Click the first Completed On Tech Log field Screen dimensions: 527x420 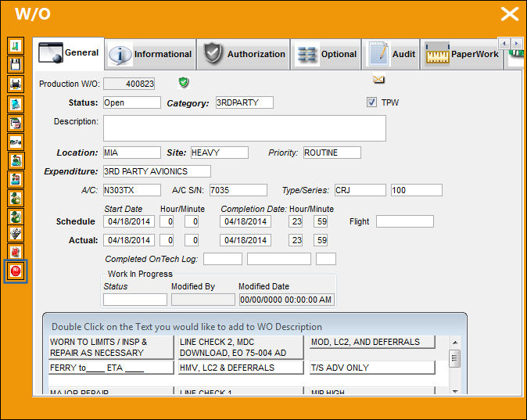(223, 259)
